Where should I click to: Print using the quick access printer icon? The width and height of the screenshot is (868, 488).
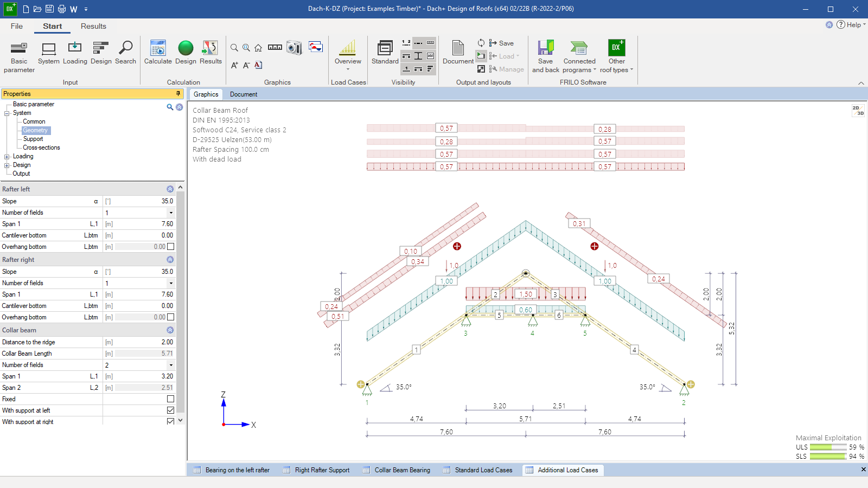[x=61, y=9]
